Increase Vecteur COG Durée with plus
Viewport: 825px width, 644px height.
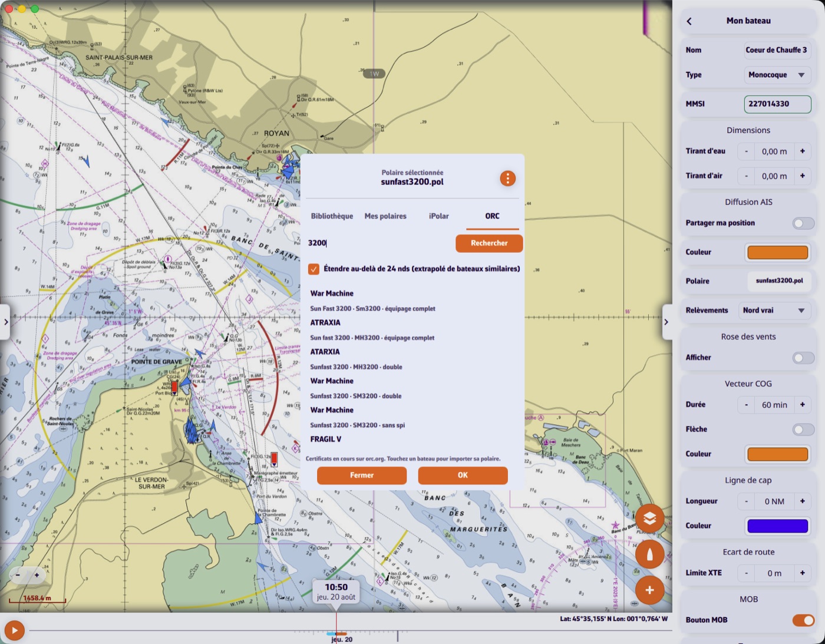click(802, 405)
